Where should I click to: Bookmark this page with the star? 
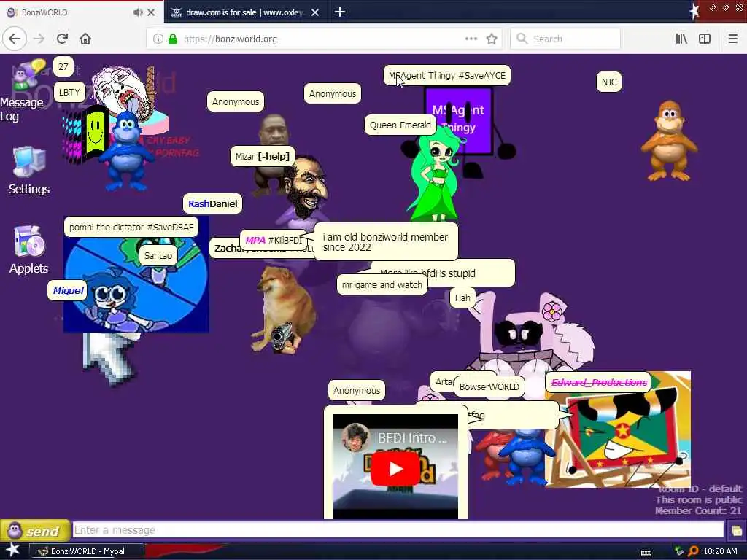pyautogui.click(x=492, y=39)
